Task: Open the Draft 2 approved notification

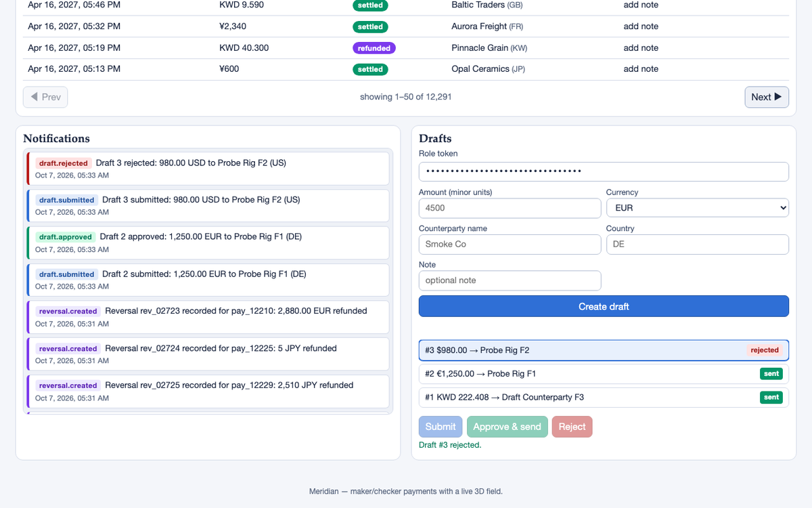Action: tap(208, 242)
